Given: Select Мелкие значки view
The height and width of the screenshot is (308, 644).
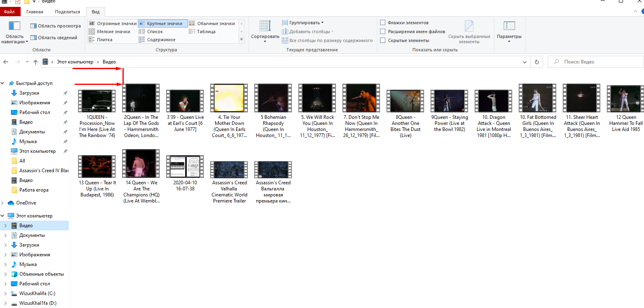Looking at the screenshot, I should click(110, 32).
